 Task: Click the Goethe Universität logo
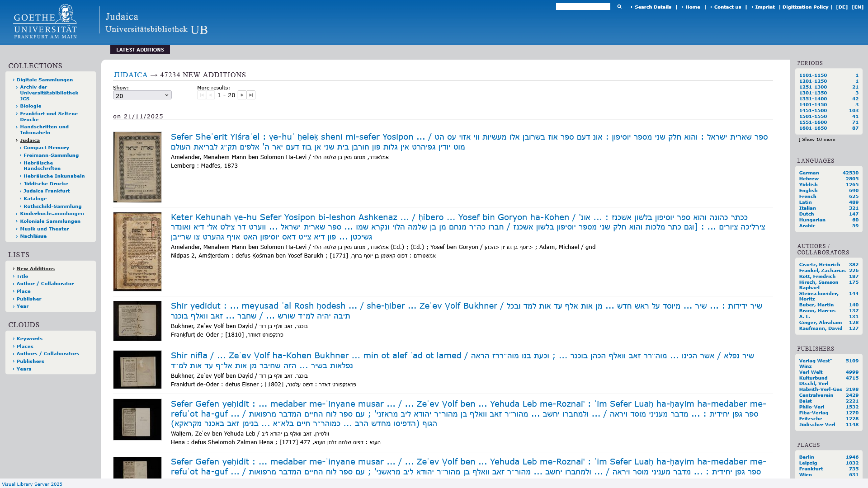(x=45, y=22)
